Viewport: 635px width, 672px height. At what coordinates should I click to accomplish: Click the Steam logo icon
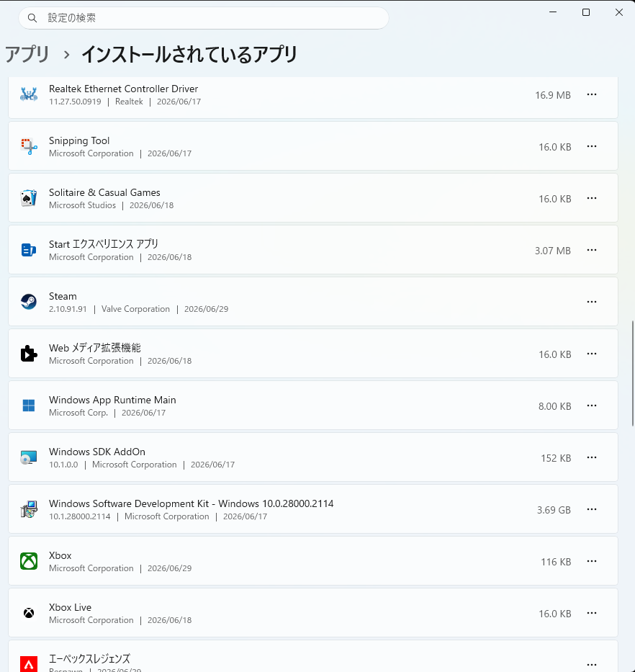pos(29,302)
